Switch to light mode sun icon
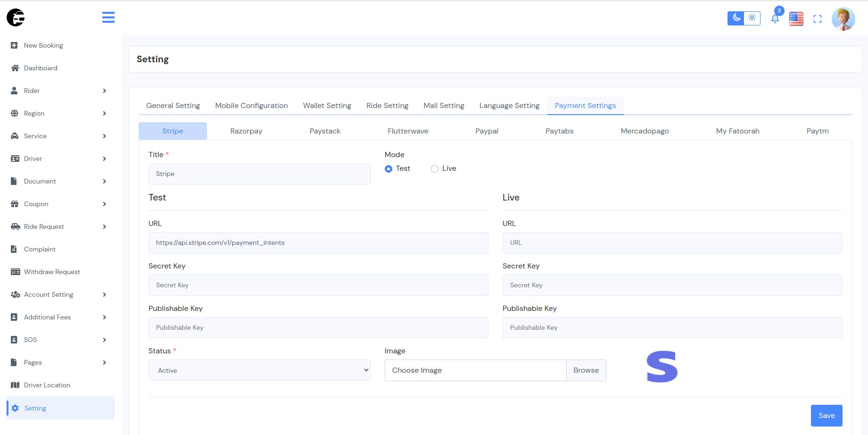The height and width of the screenshot is (435, 868). point(752,18)
